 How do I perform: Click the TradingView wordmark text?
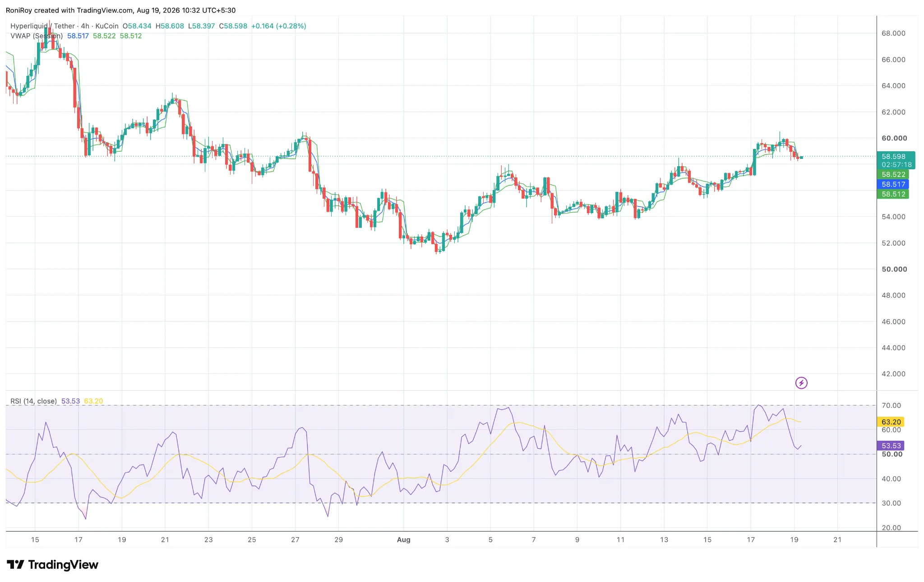pos(63,565)
